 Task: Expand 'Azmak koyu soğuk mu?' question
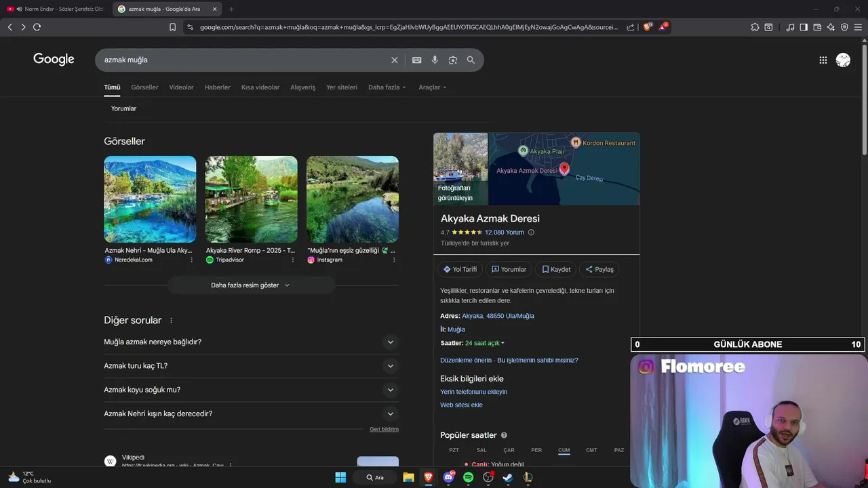tap(251, 390)
